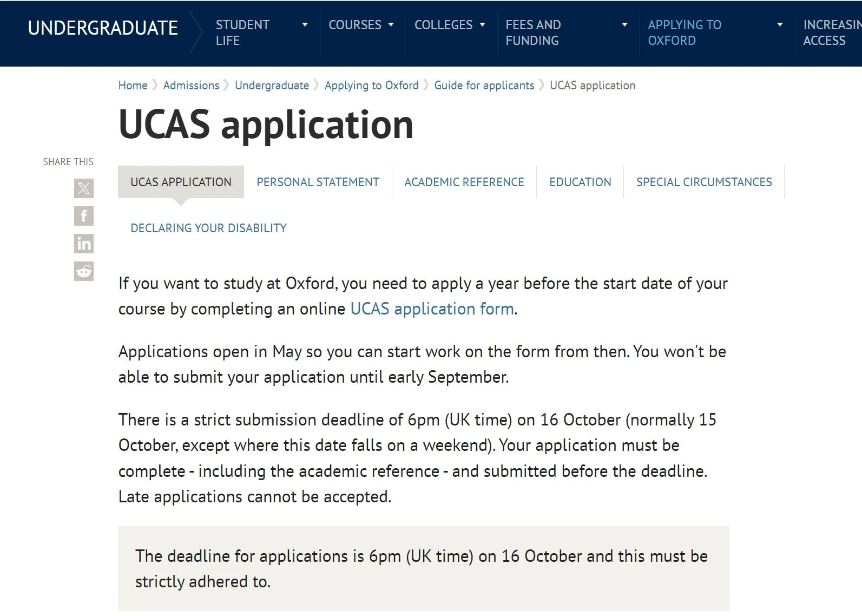Expand the Student Life dropdown arrow

(x=305, y=25)
